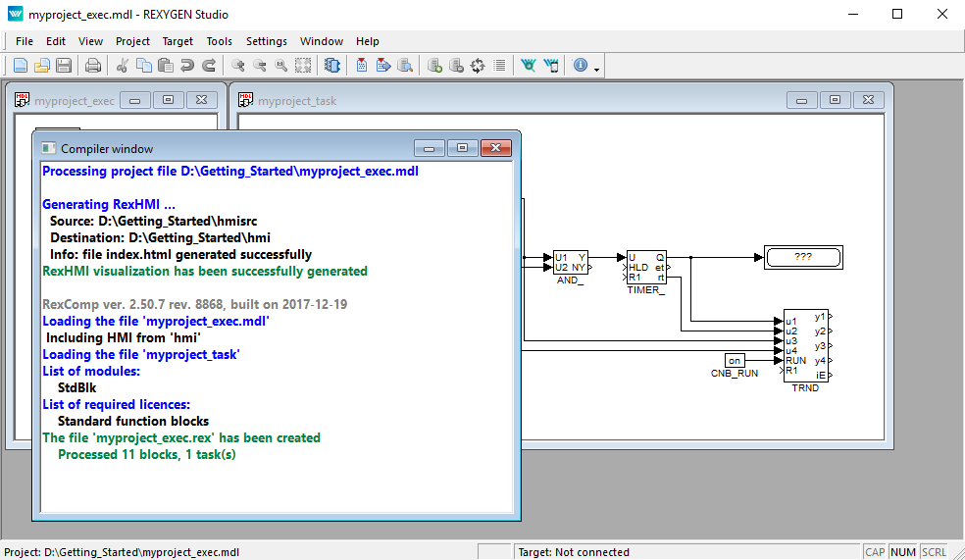This screenshot has width=965, height=560.
Task: Open the Target menu
Action: click(178, 41)
